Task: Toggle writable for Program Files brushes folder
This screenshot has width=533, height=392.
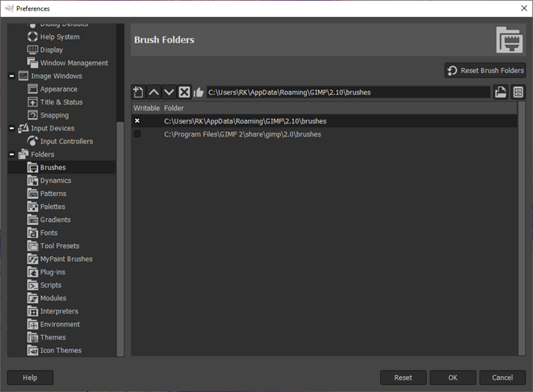Action: tap(137, 133)
